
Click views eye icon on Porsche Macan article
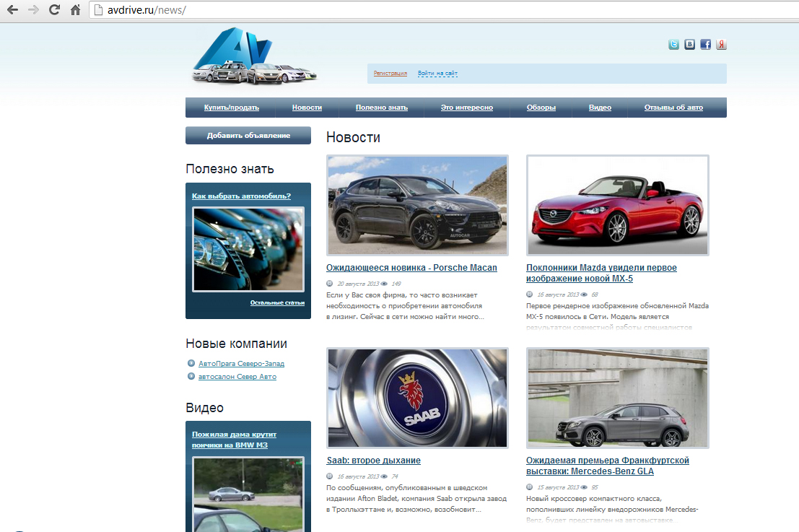pos(384,284)
